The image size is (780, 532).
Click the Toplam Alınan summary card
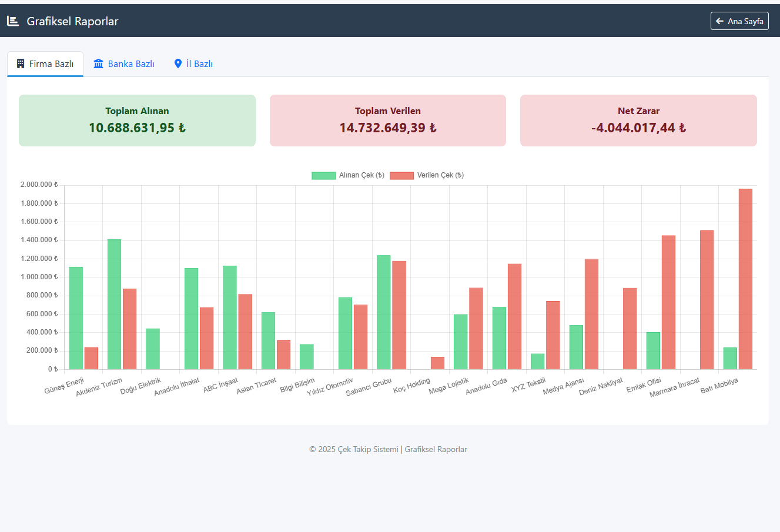pyautogui.click(x=137, y=121)
